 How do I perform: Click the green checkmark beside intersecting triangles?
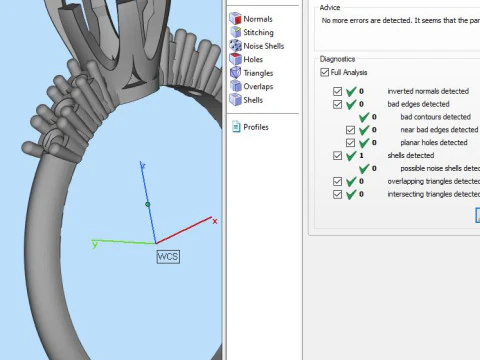(x=351, y=194)
